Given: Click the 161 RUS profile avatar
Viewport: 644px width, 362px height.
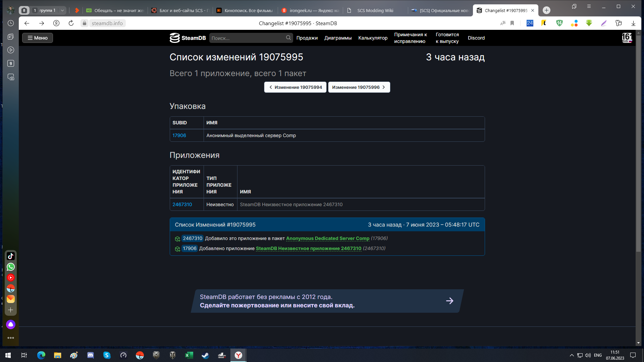Looking at the screenshot, I should tap(627, 38).
